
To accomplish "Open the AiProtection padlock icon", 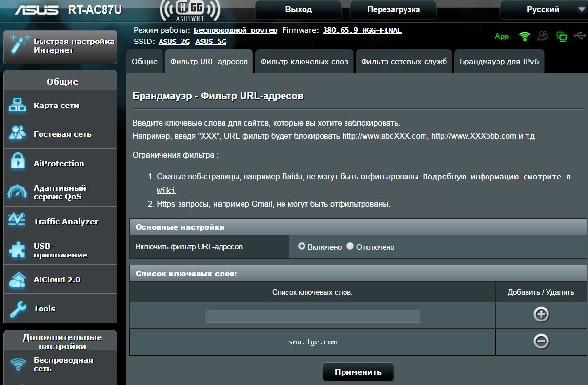I will 18,163.
